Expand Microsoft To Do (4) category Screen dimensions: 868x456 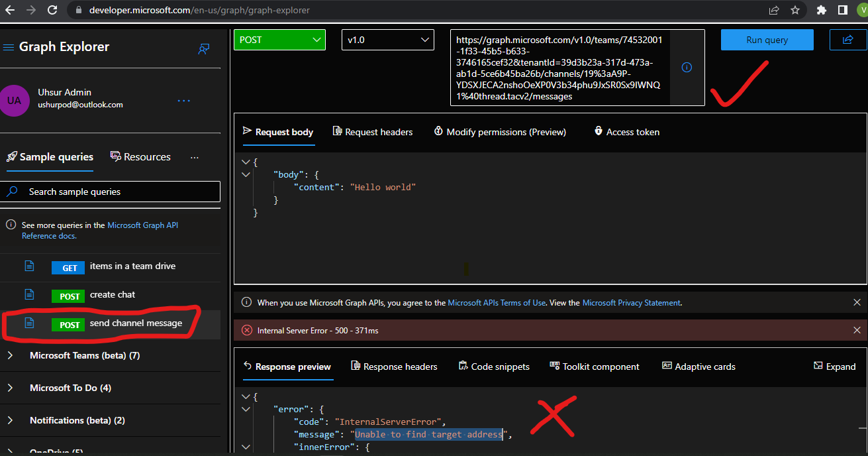(x=10, y=388)
